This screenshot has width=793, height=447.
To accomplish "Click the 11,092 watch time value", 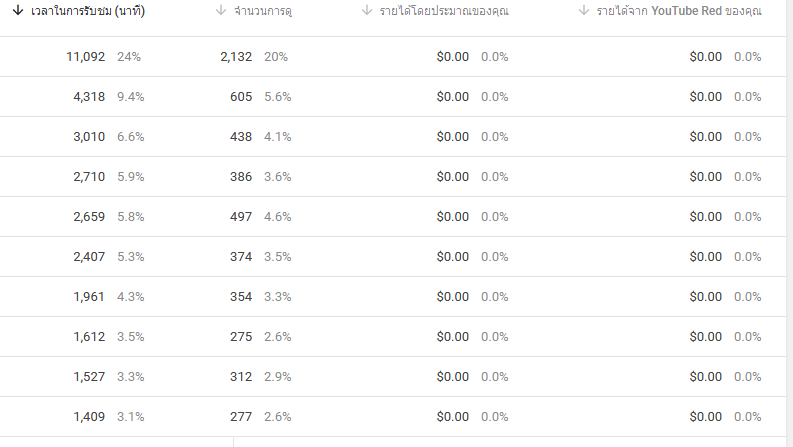I will (85, 57).
